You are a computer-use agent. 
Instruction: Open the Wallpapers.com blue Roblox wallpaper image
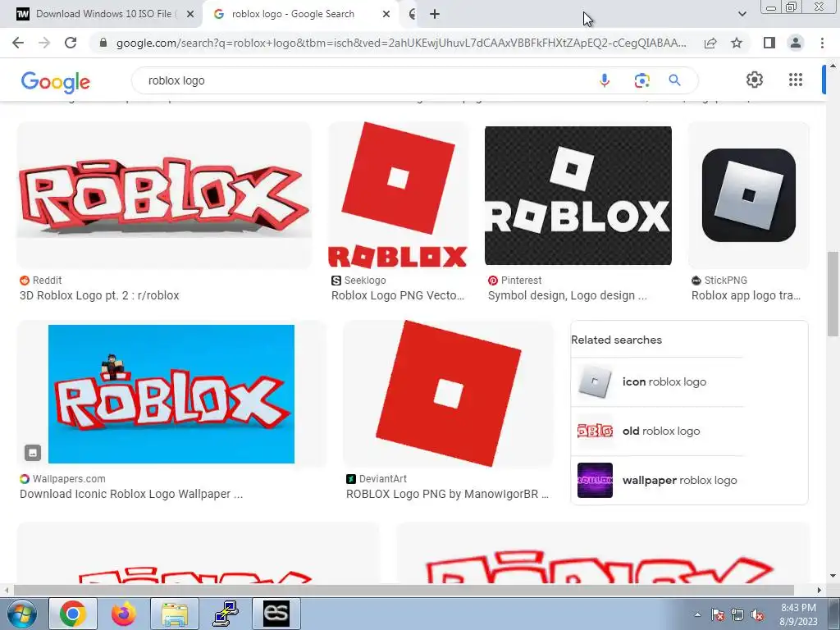[x=171, y=394]
